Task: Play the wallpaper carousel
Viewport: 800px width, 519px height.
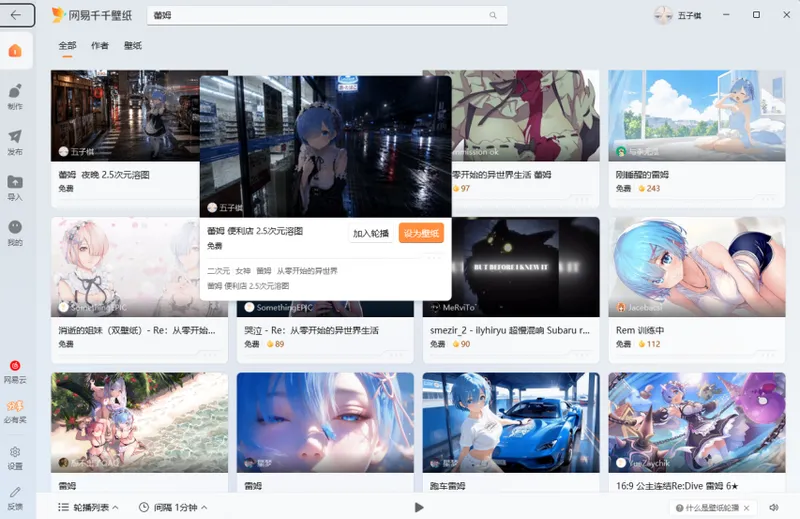Action: [419, 507]
